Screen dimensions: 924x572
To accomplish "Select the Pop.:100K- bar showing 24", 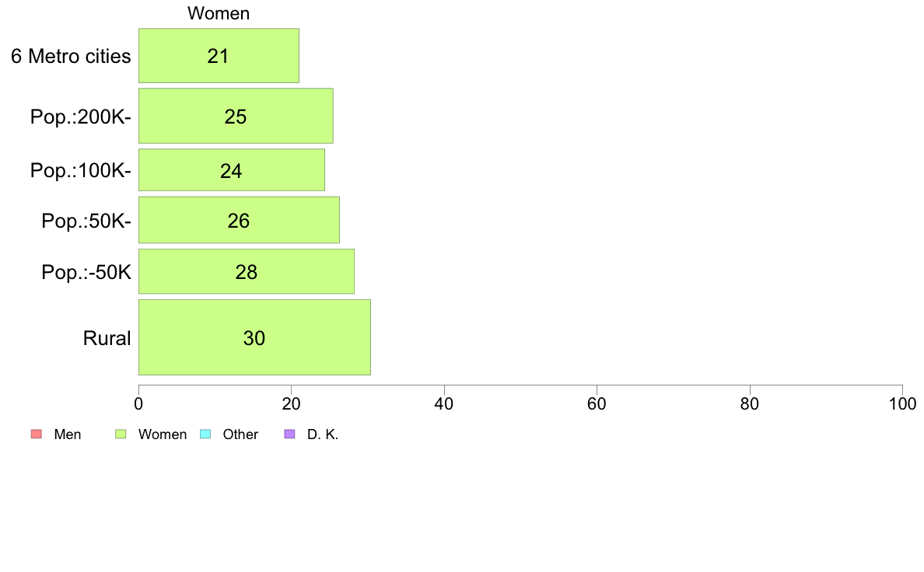I will pos(232,169).
